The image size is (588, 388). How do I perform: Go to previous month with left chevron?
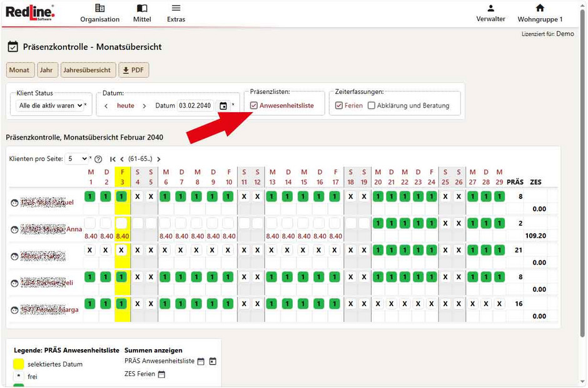106,106
